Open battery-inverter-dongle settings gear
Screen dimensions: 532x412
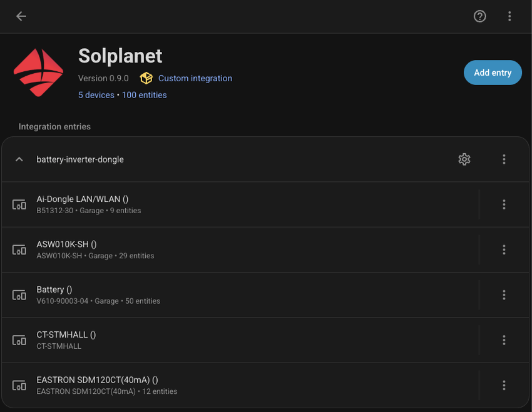(x=464, y=159)
